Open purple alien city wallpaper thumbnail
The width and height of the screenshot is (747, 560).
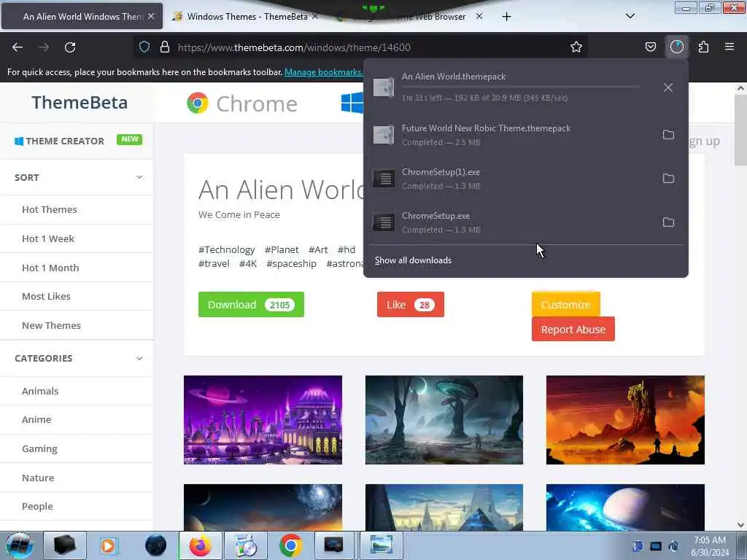click(263, 420)
